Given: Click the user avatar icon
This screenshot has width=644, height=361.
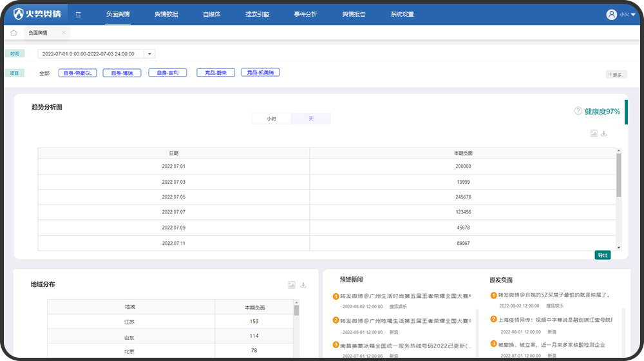Looking at the screenshot, I should pos(611,14).
